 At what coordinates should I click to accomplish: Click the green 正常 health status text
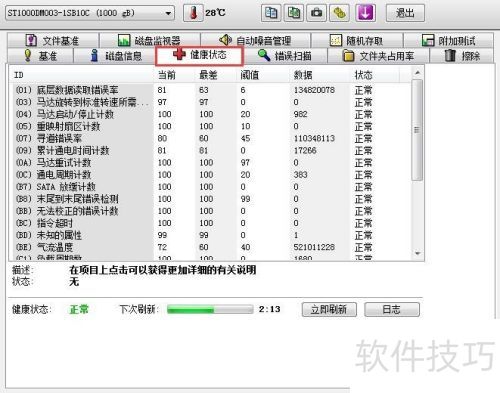(79, 310)
